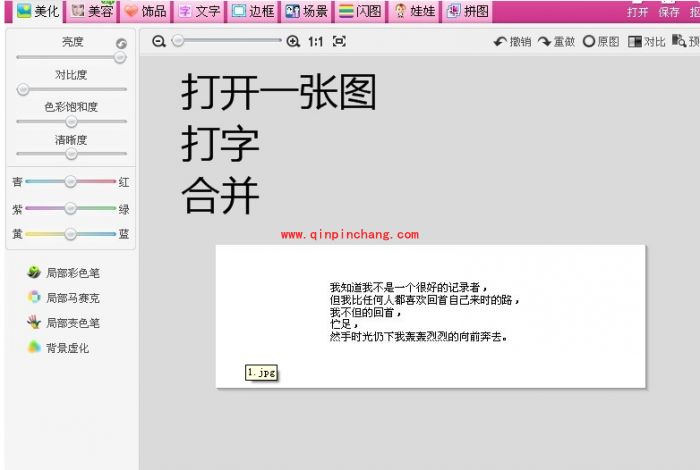This screenshot has height=470, width=700.
Task: Click the doll icon on 娃娃 tab
Action: (400, 11)
